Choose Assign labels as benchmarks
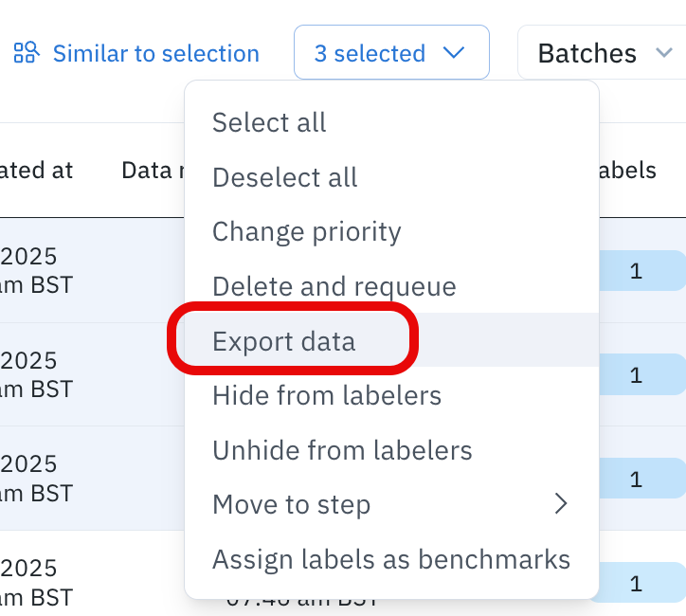Screen dimensions: 686x616 [391, 559]
